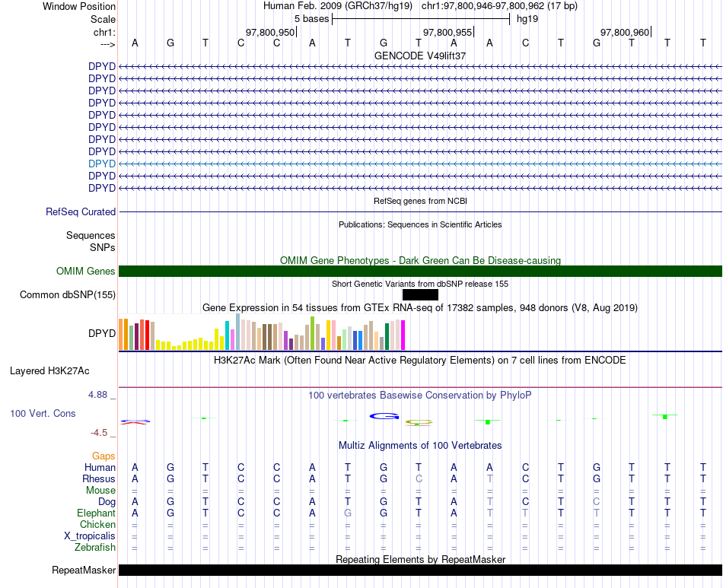Click the X_tropicalis alignment row label
The width and height of the screenshot is (723, 588).
(x=90, y=536)
